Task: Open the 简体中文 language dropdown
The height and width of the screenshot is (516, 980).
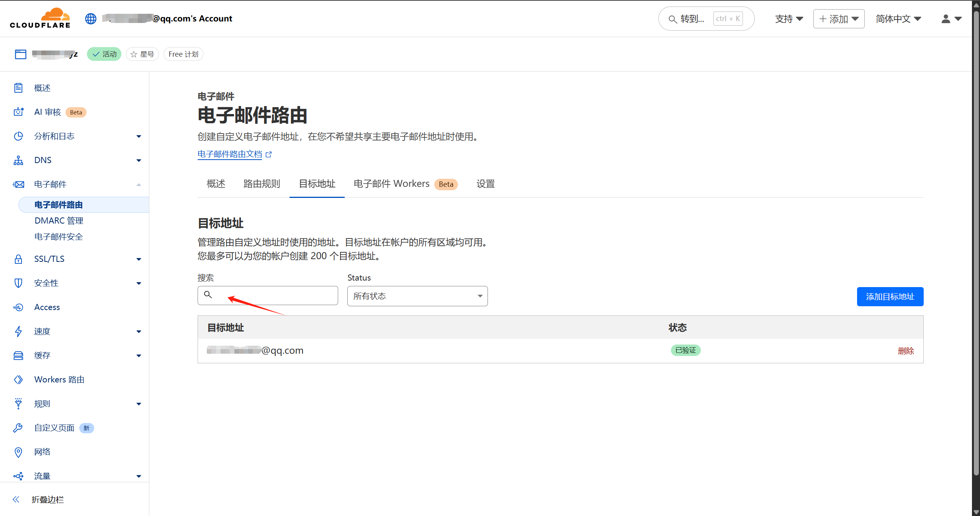Action: 898,19
